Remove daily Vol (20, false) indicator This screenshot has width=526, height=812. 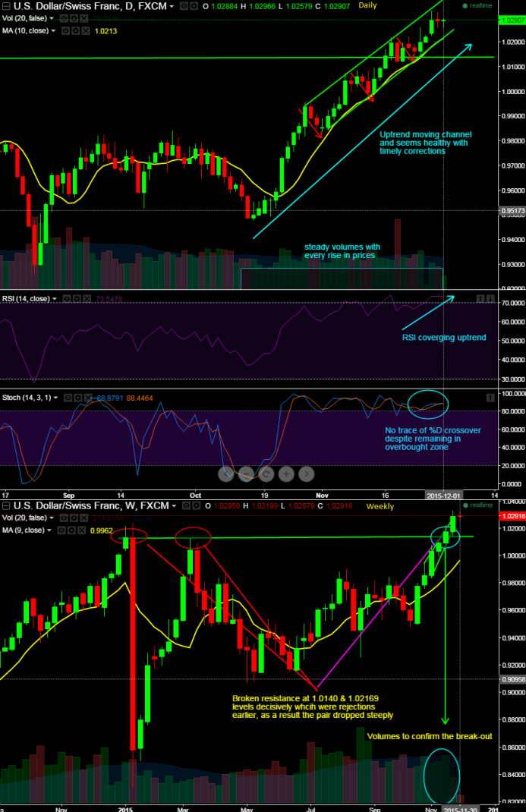point(83,18)
